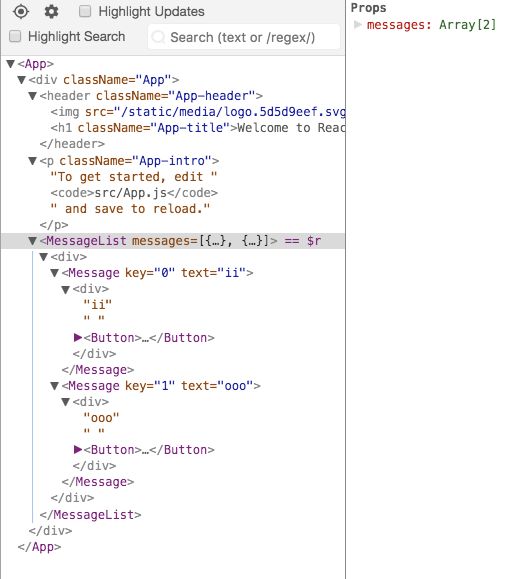Click the closing MessageList tag

90,515
